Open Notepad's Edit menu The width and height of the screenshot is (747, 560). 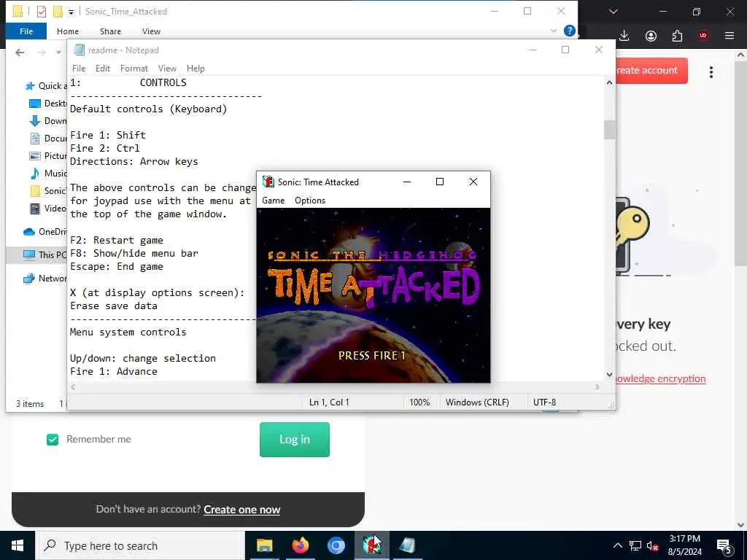pos(102,69)
